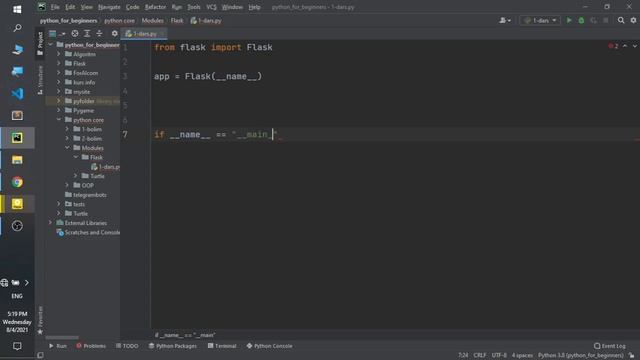Open Windows Start menu
This screenshot has width=640, height=360.
[17, 9]
